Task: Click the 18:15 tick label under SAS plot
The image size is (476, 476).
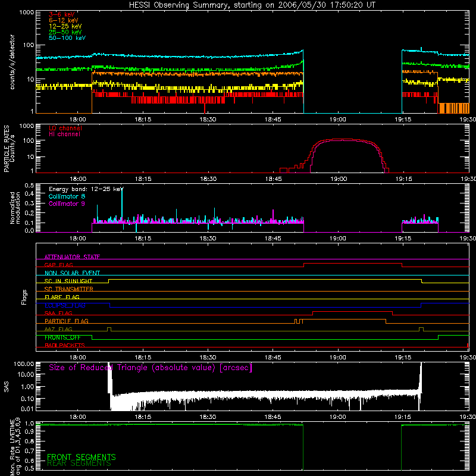Action: click(143, 417)
